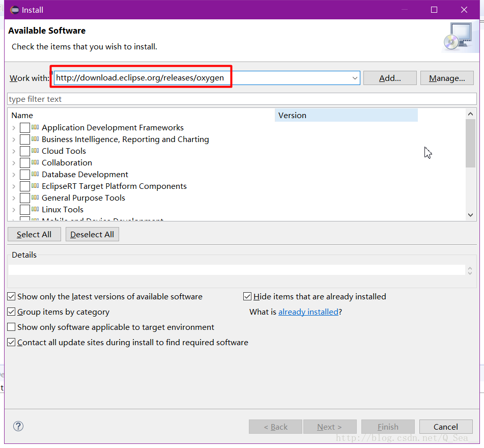Click the category icon beside Application Development Frameworks
This screenshot has width=484, height=448.
click(x=35, y=127)
